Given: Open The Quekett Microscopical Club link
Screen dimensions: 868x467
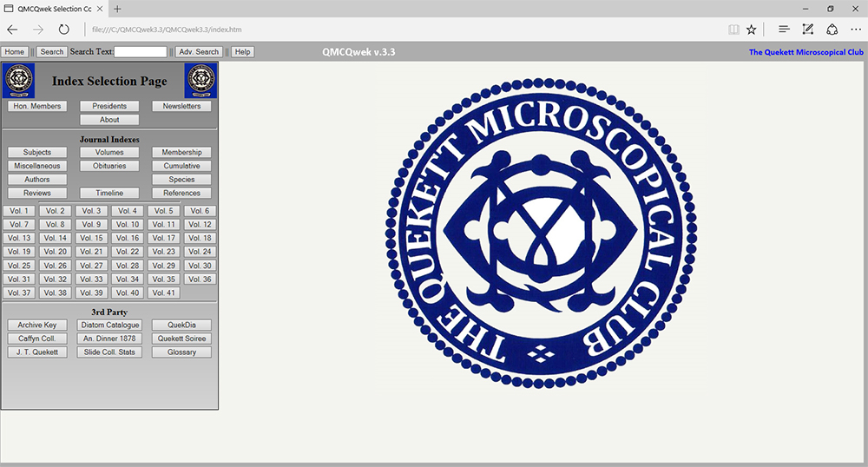Looking at the screenshot, I should pos(806,52).
